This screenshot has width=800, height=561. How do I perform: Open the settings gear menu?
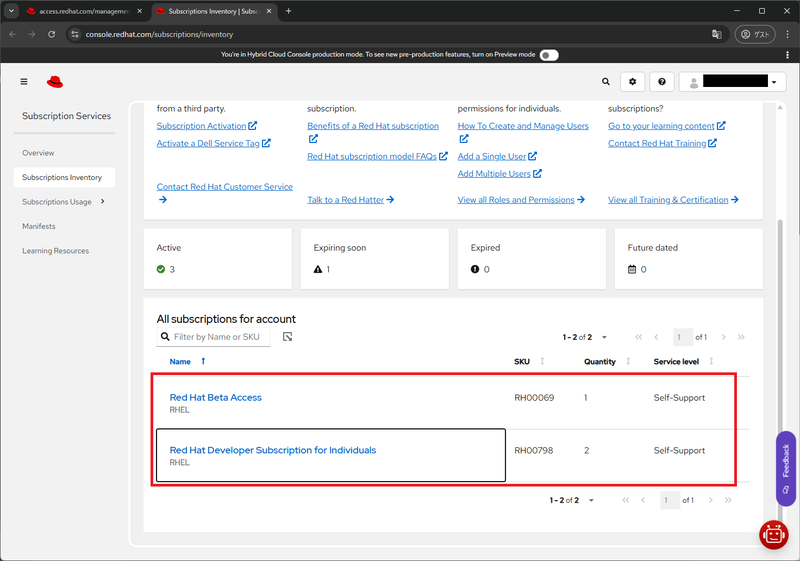click(632, 82)
